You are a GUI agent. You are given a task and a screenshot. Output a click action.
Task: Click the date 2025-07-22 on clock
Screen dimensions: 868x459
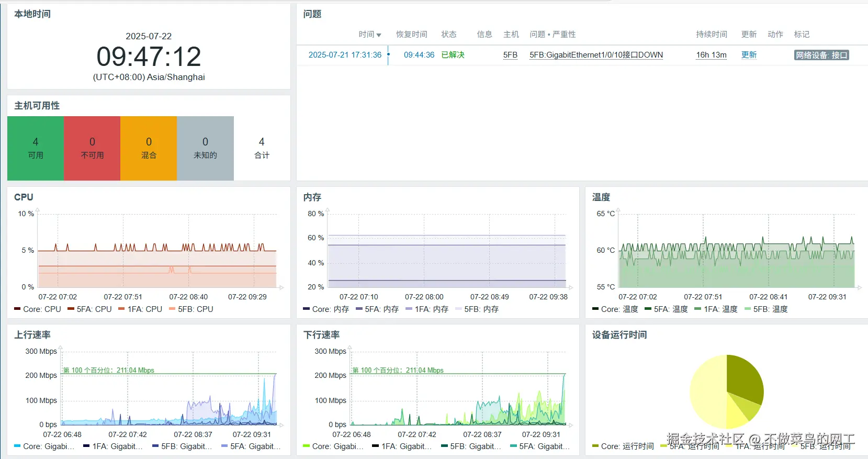point(149,36)
